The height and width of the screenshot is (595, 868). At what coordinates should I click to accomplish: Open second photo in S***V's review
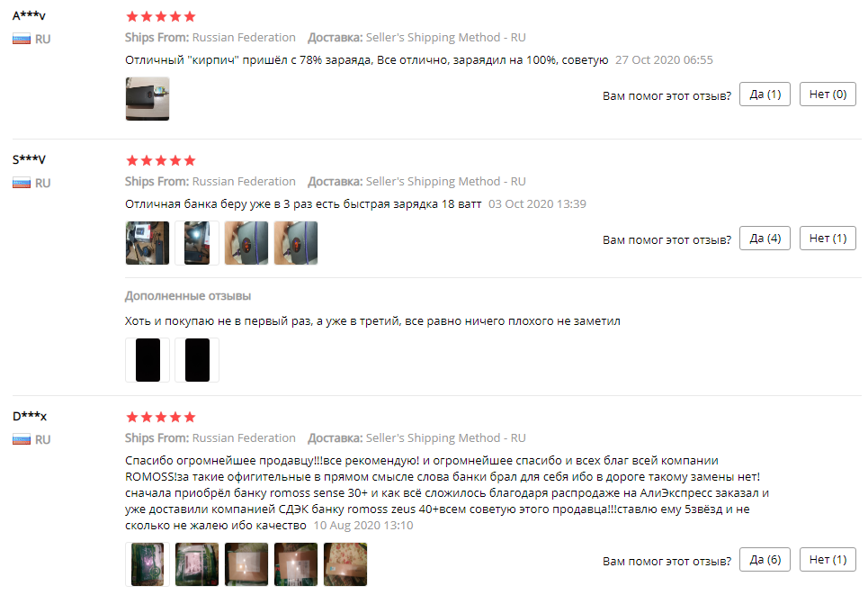[196, 243]
